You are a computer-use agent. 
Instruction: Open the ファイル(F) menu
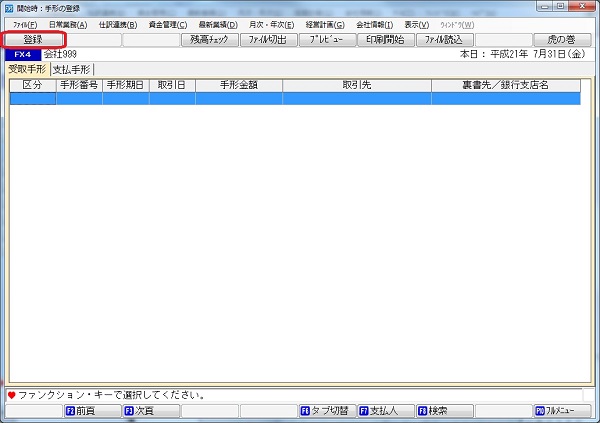tap(25, 25)
